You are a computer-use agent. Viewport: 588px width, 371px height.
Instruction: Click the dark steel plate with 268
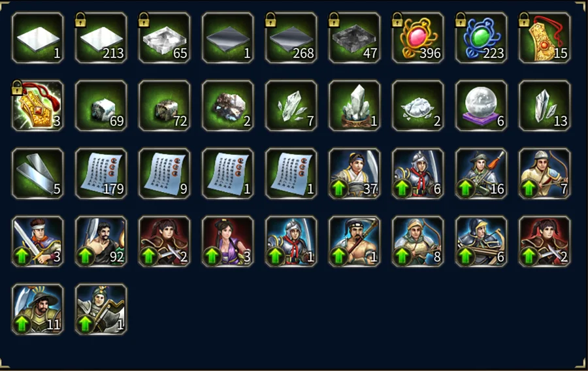tap(291, 38)
